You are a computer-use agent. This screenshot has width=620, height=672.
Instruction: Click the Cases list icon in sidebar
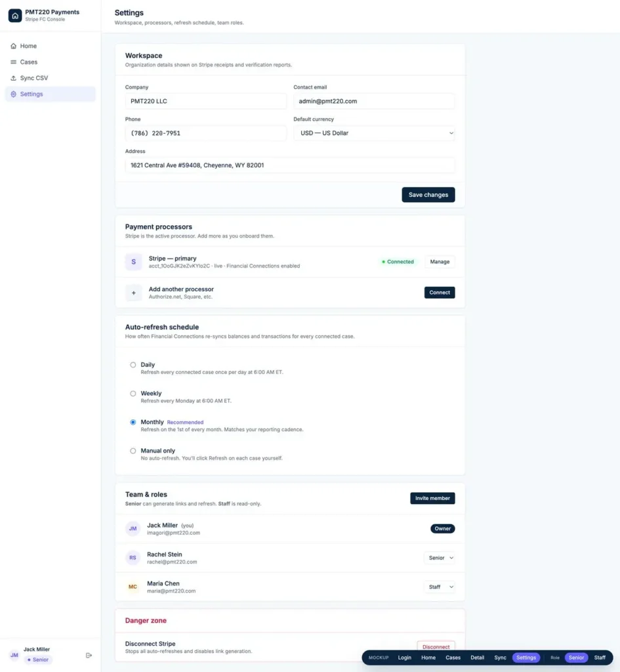click(13, 62)
